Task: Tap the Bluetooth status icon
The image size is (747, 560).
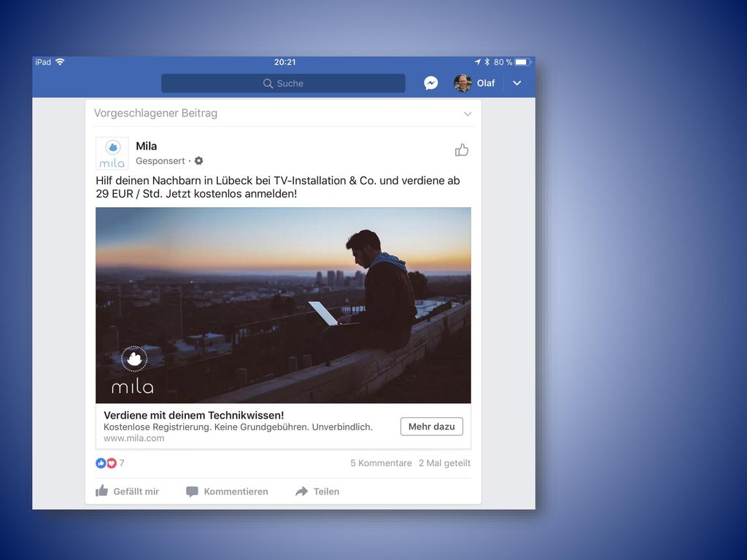Action: pos(487,62)
